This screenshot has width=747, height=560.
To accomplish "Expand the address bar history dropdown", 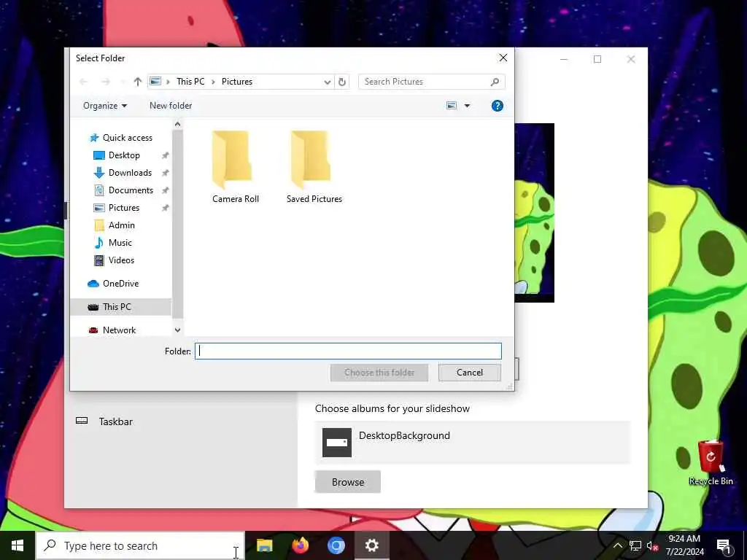I will pos(328,82).
